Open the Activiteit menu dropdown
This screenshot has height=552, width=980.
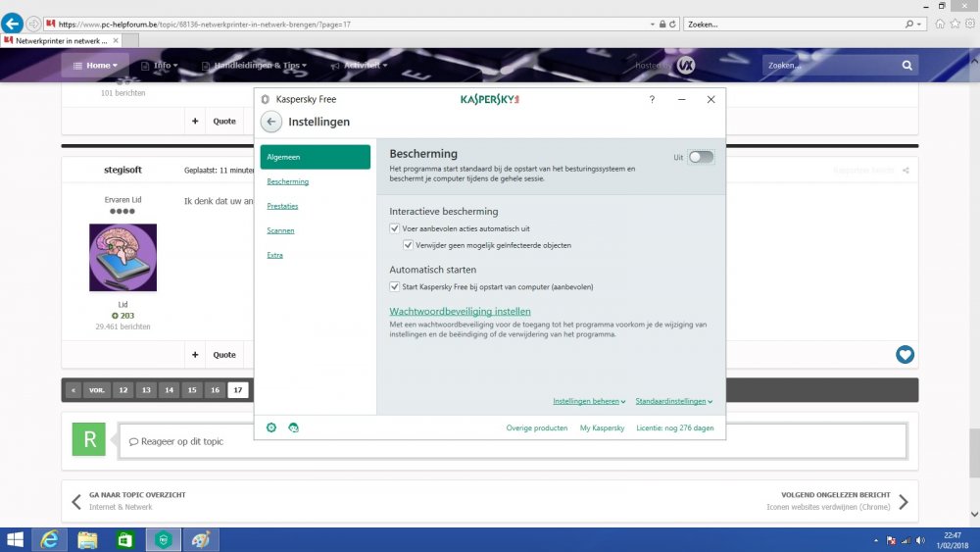pyautogui.click(x=360, y=65)
